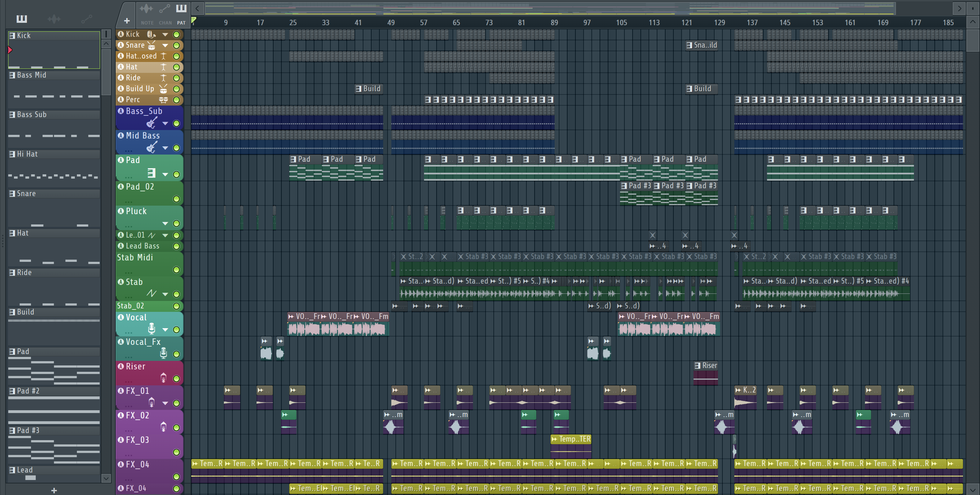Click the picker scrollbar up arrow
Image resolution: width=980 pixels, height=495 pixels.
106,44
